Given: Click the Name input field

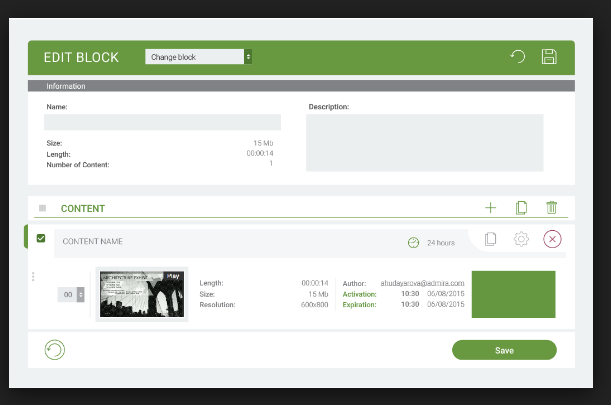Looking at the screenshot, I should pos(162,122).
